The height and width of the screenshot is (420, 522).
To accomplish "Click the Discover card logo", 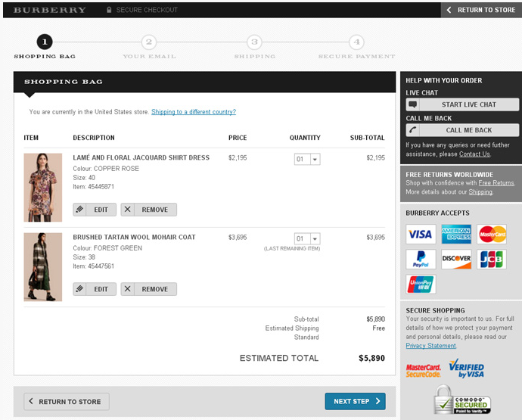I will click(x=456, y=259).
